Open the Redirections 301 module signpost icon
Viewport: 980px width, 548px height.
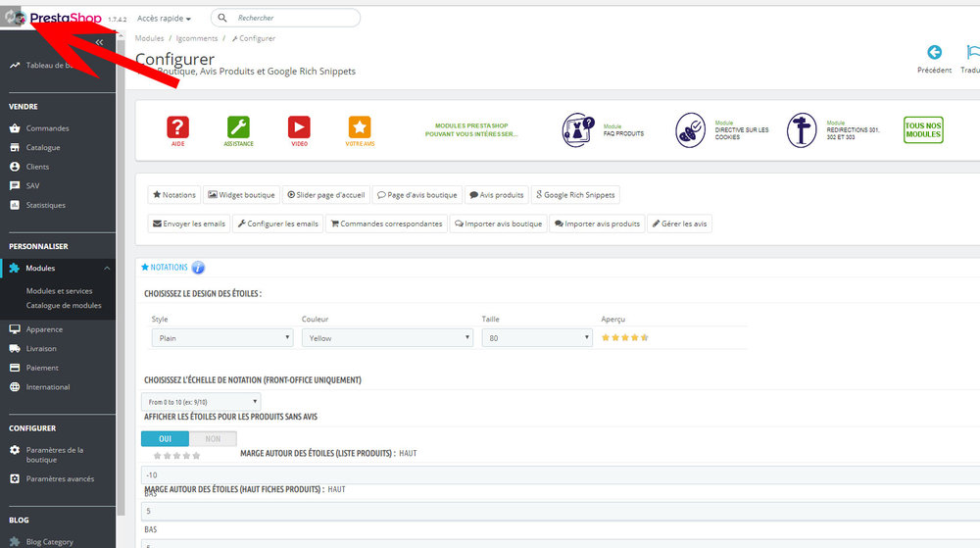click(x=802, y=130)
